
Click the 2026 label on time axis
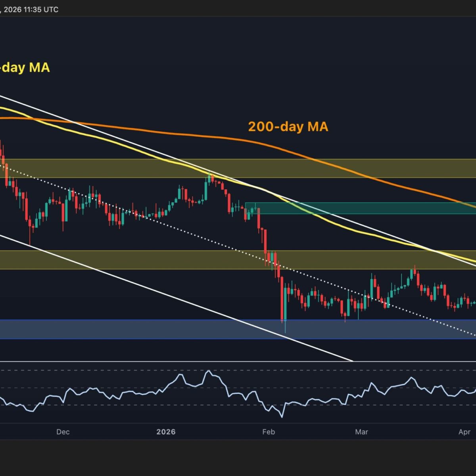click(x=166, y=432)
